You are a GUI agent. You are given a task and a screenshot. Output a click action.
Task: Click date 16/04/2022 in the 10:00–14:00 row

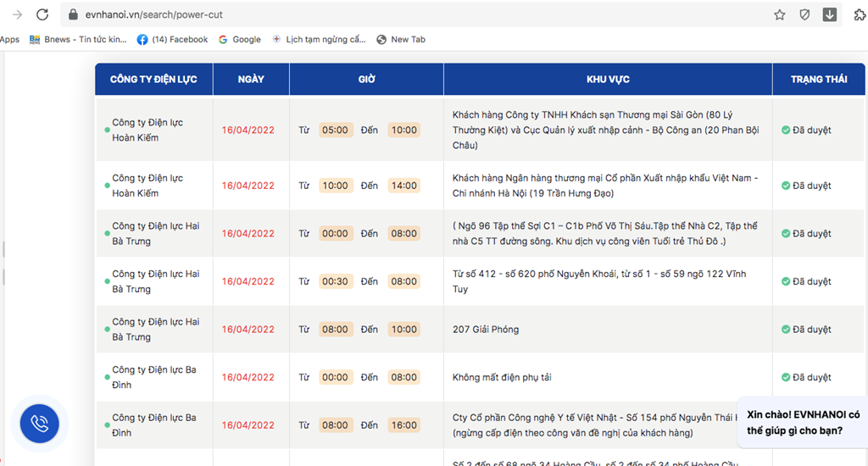coord(248,186)
